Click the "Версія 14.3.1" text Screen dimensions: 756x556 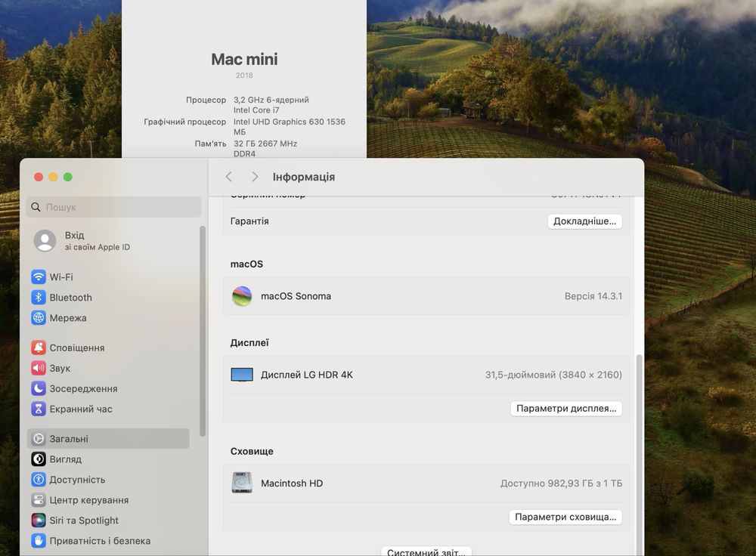pos(593,296)
